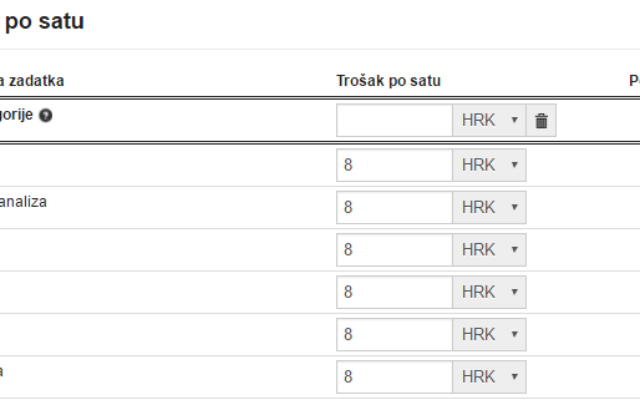
Task: Open the currency dropdown in the analiza row
Action: (489, 207)
